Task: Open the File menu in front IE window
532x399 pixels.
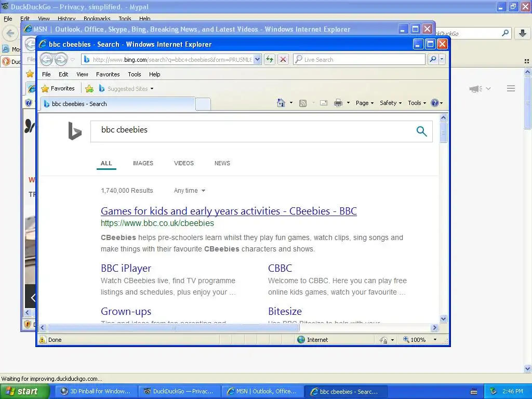Action: coord(46,74)
